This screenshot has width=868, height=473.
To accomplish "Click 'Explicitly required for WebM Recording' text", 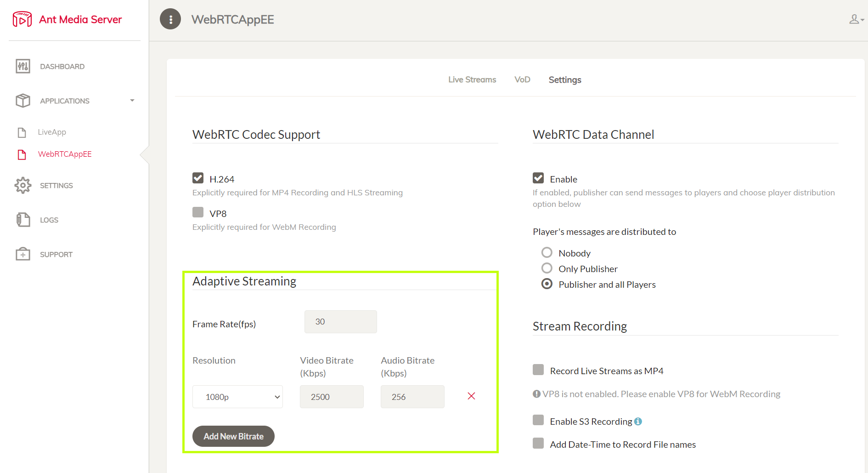I will click(x=264, y=227).
